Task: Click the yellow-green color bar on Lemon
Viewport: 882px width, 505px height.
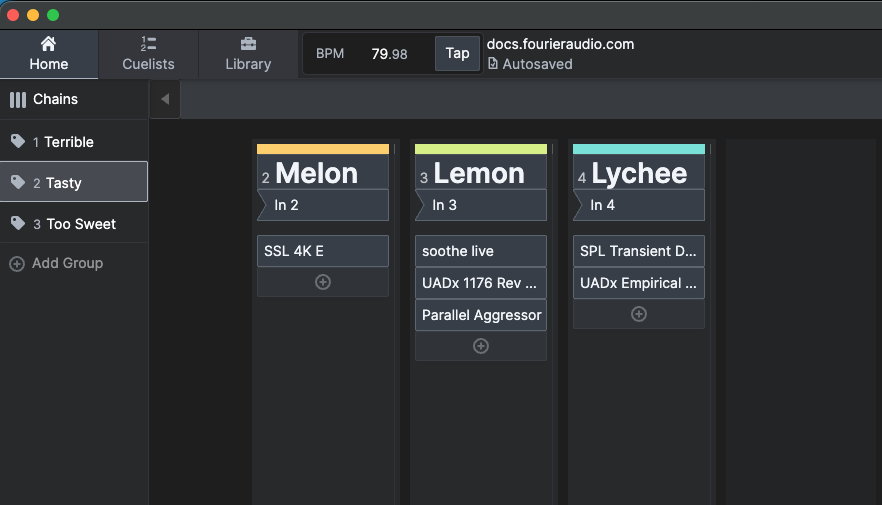Action: [x=481, y=149]
